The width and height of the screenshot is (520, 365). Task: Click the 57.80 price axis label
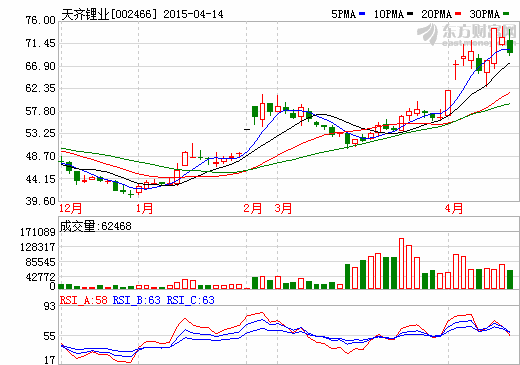tap(40, 111)
